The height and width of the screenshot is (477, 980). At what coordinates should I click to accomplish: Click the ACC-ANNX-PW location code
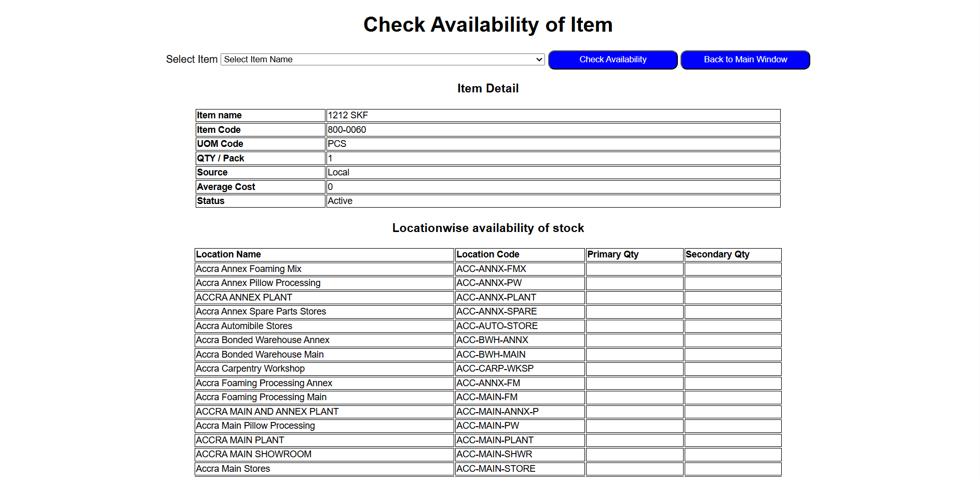point(520,283)
